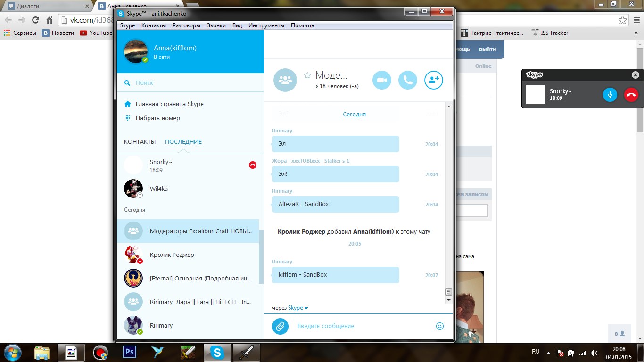
Task: Open the Контакты menu
Action: pos(154,25)
